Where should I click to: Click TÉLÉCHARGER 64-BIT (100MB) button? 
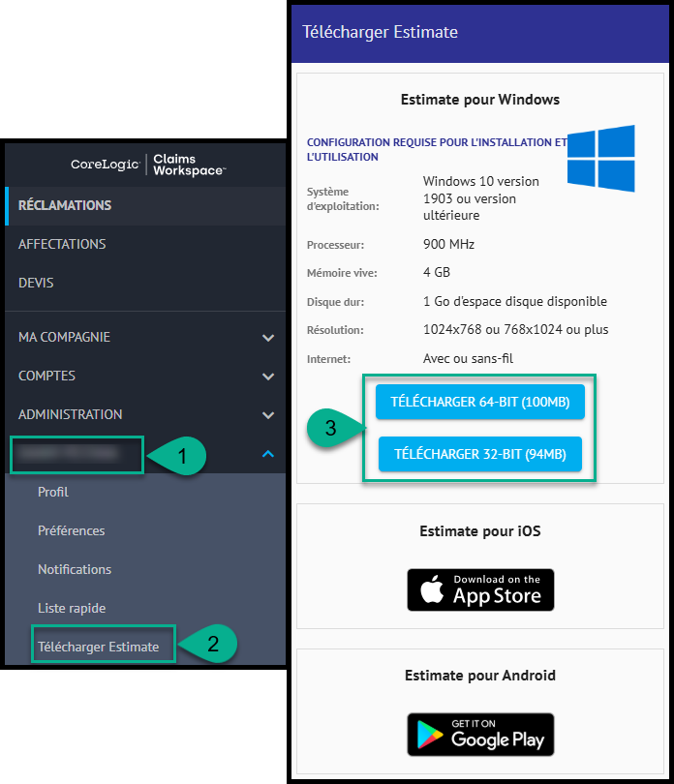pyautogui.click(x=480, y=402)
